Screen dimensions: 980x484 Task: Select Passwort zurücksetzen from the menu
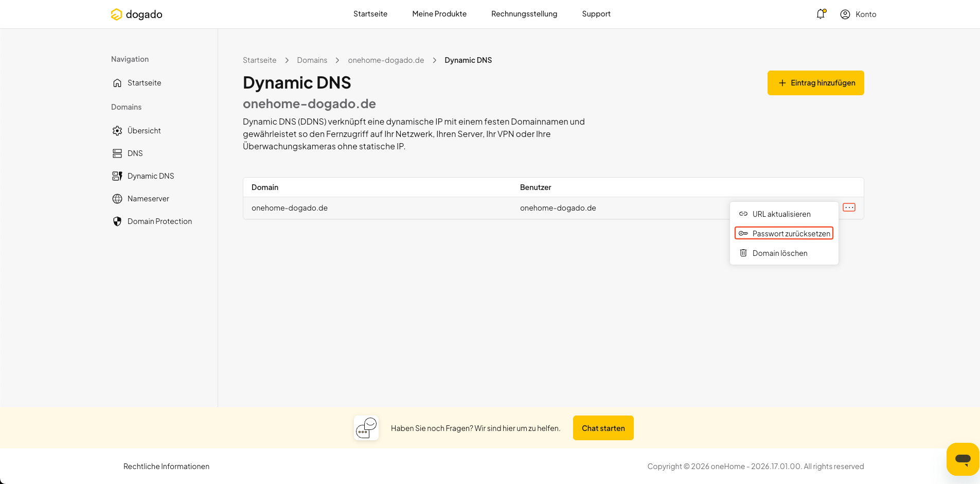pyautogui.click(x=784, y=233)
